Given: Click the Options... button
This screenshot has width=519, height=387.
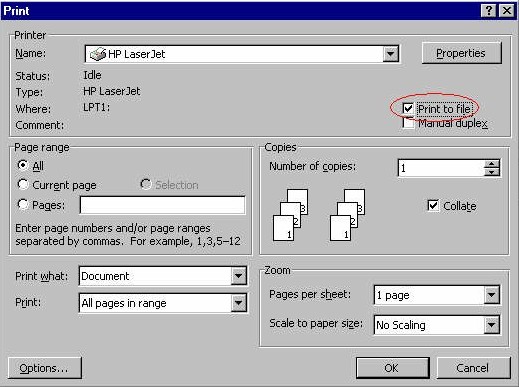Looking at the screenshot, I should 45,368.
